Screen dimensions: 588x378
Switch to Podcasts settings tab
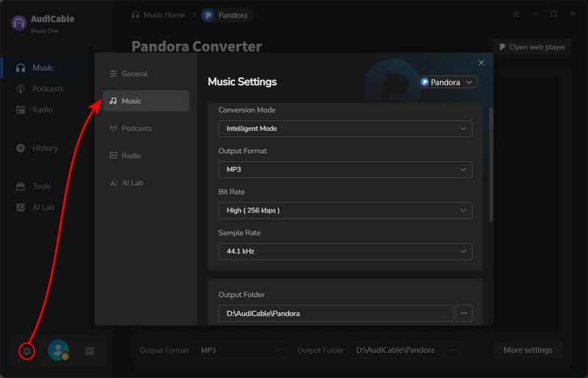pos(146,129)
